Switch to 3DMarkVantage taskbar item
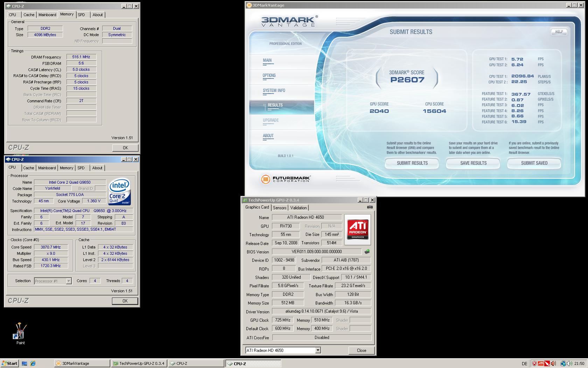Screen dimensions: 588x368 coord(82,363)
